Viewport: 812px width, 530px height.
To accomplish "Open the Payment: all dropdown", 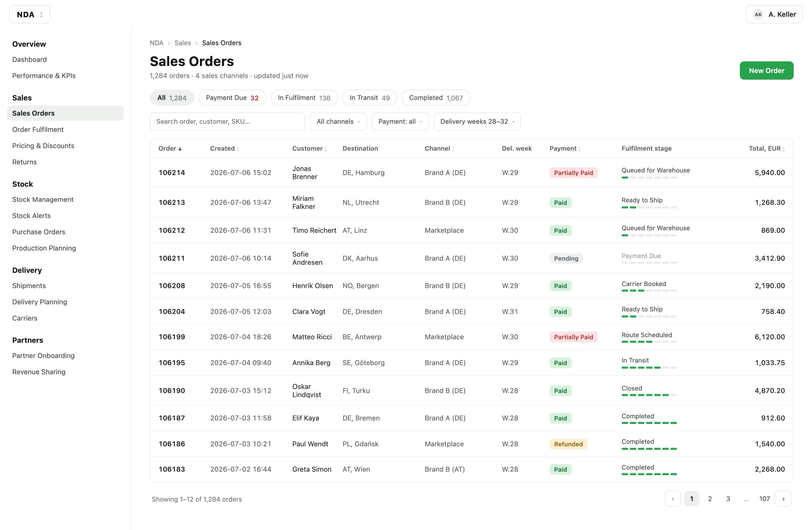I will pyautogui.click(x=400, y=121).
